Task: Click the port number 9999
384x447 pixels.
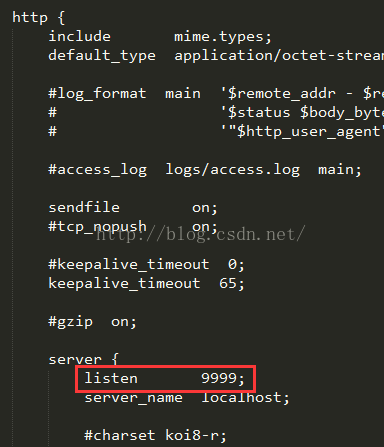Action: click(x=219, y=378)
